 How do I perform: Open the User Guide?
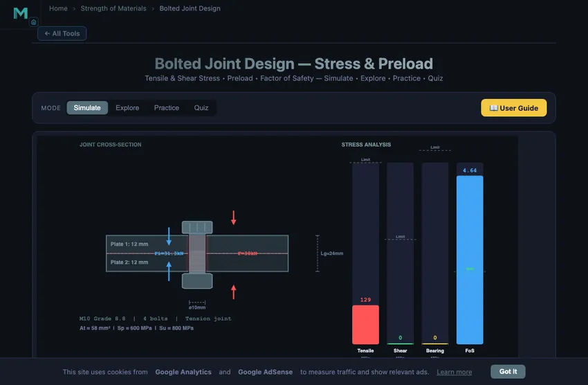pos(514,108)
